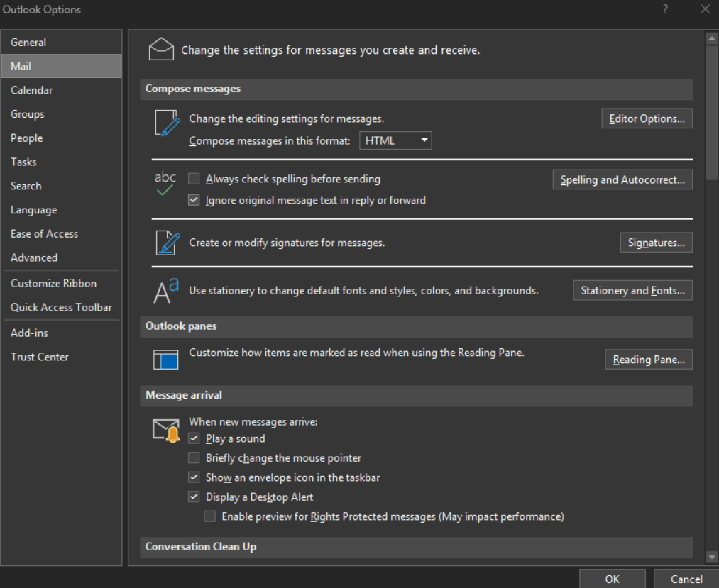Click the page-with-pencil editing settings icon
The image size is (719, 588).
(x=167, y=123)
